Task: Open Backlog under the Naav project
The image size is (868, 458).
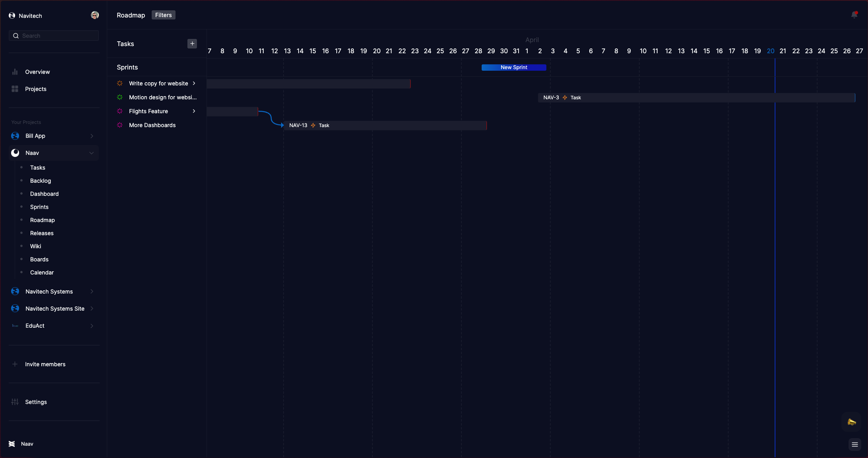Action: coord(41,181)
